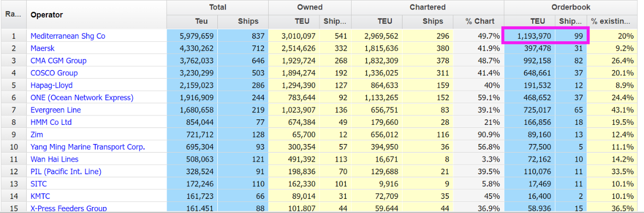Screen dimensions: 644x213
Task: Select the Chartered group header
Action: click(428, 7)
